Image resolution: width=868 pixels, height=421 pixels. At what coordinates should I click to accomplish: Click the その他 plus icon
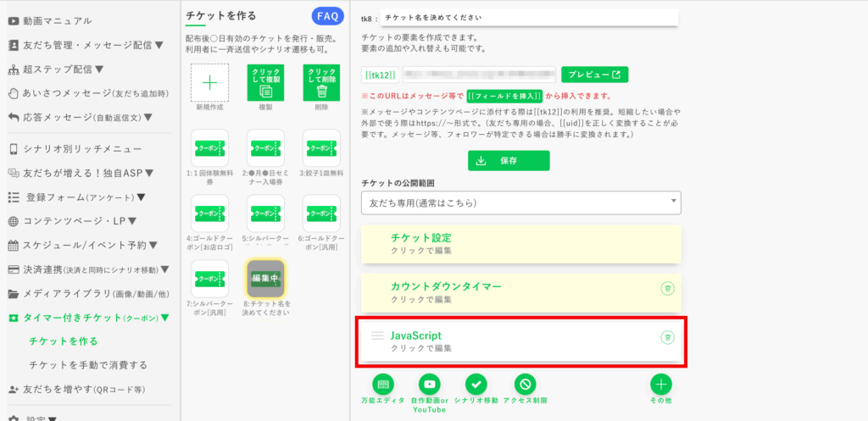[661, 384]
